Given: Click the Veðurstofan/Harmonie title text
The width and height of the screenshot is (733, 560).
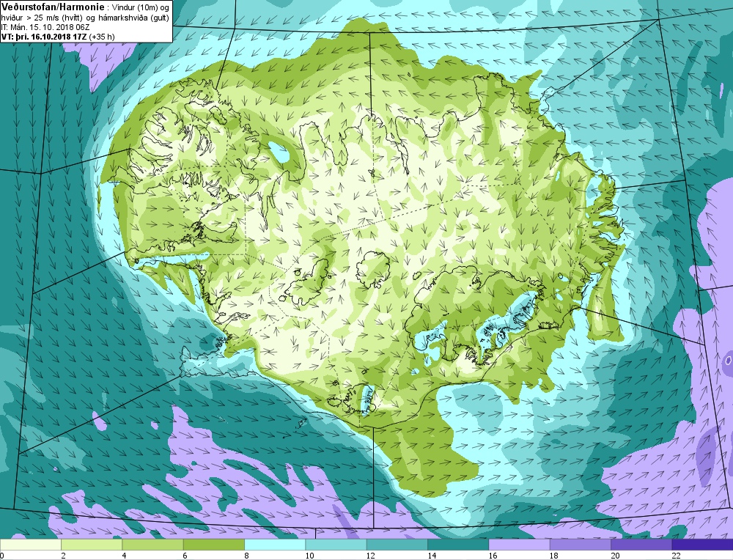Looking at the screenshot, I should click(x=53, y=7).
